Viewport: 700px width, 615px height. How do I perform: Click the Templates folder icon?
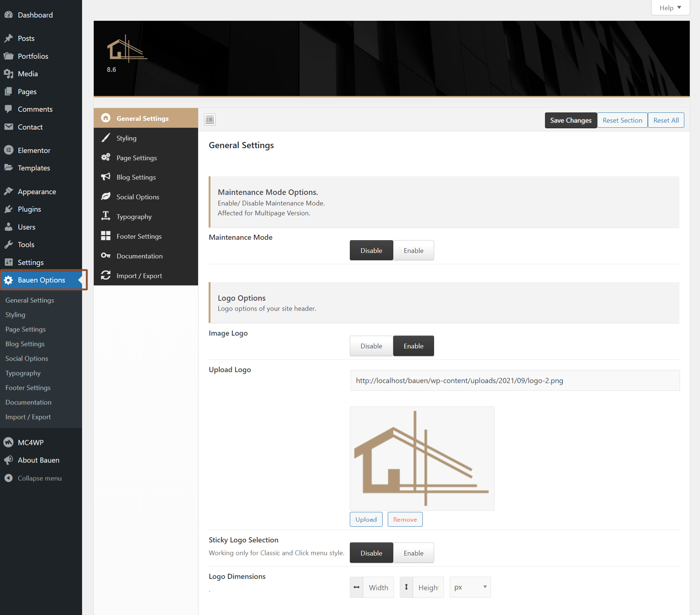[8, 168]
